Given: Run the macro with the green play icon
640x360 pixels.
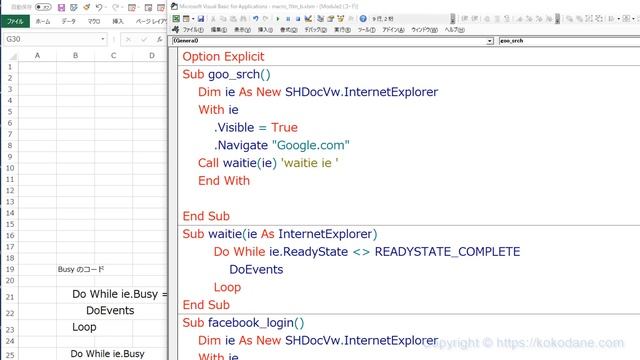Looking at the screenshot, I should (x=278, y=19).
